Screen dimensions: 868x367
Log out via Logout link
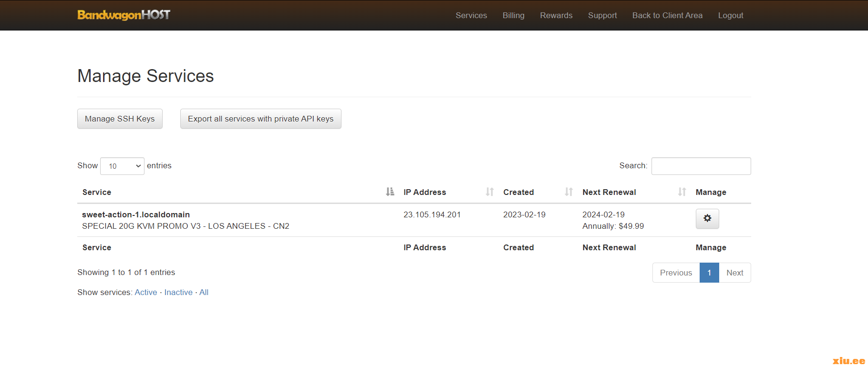click(730, 15)
